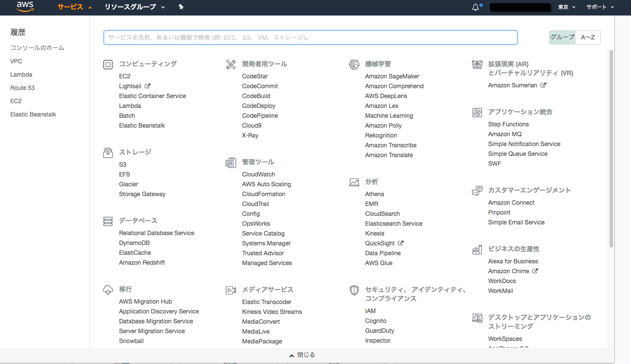The width and height of the screenshot is (631, 364).
Task: Click the データベース category icon
Action: [108, 221]
